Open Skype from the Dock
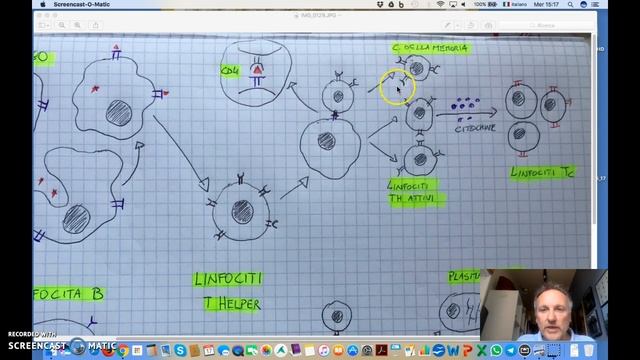640x360 pixels. tap(180, 350)
